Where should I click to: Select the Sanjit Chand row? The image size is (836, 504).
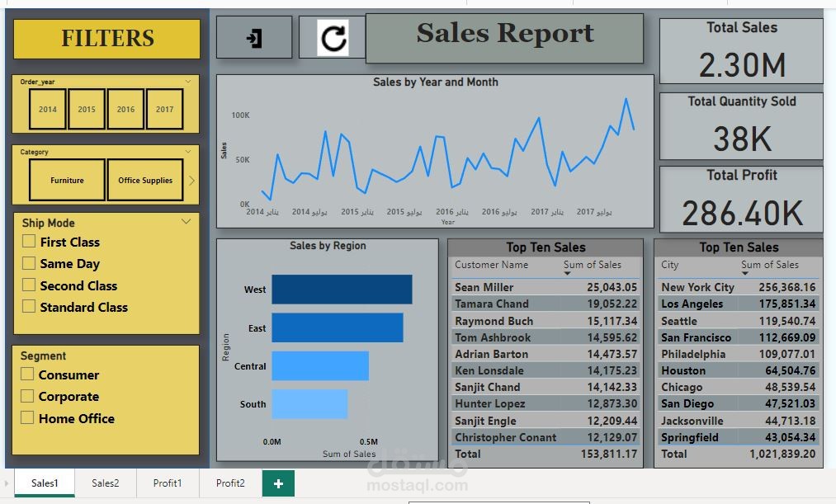click(x=546, y=387)
